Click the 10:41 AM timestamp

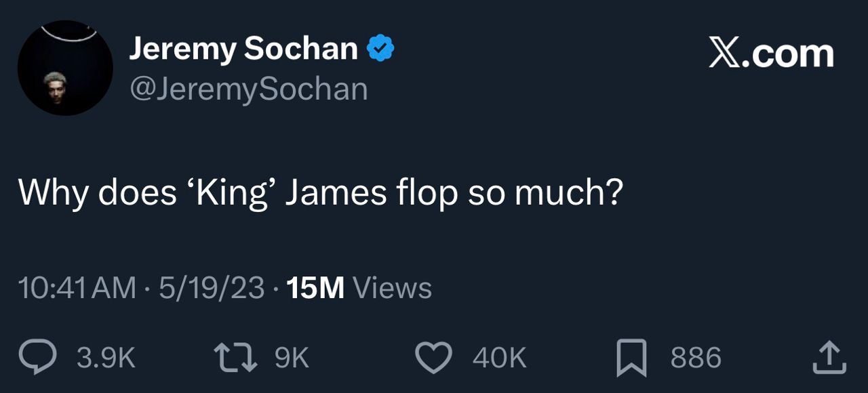pos(77,288)
